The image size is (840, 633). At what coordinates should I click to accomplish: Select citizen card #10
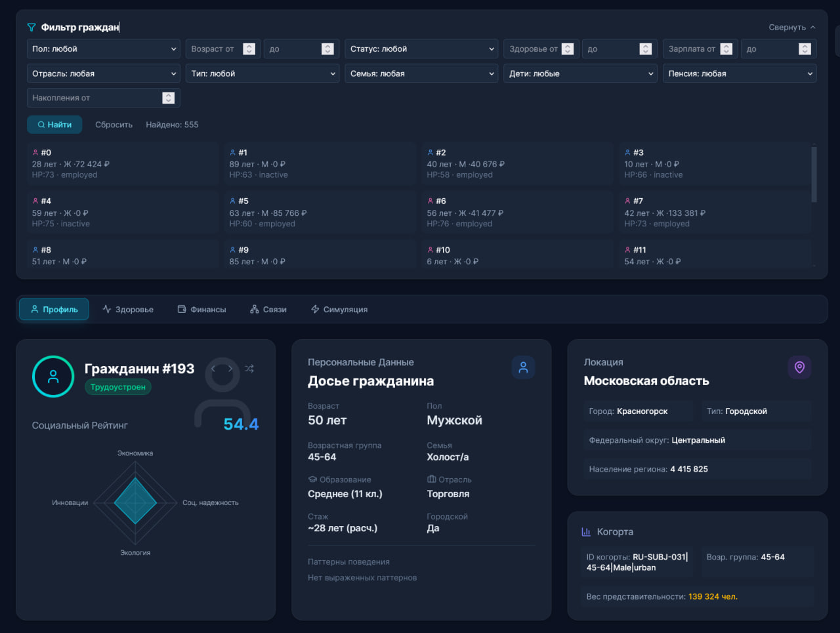pos(518,255)
